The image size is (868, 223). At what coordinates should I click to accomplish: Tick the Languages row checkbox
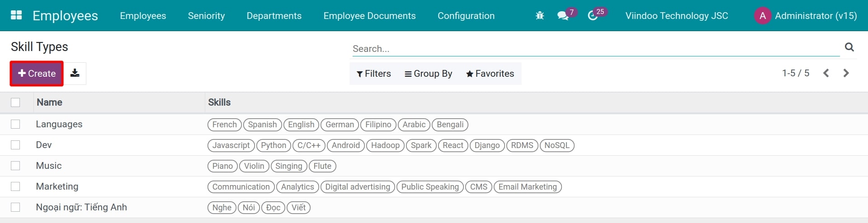[x=15, y=124]
